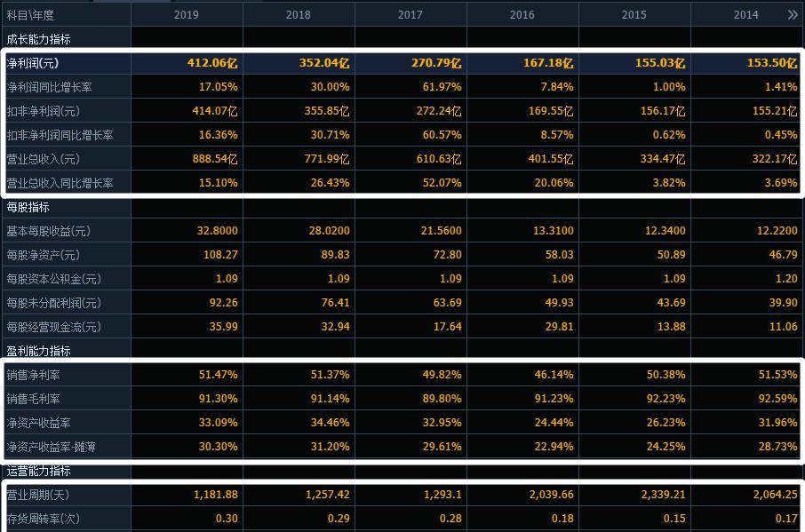Click the 2014 year column header
Viewport: 805px width, 532px height.
pos(745,15)
